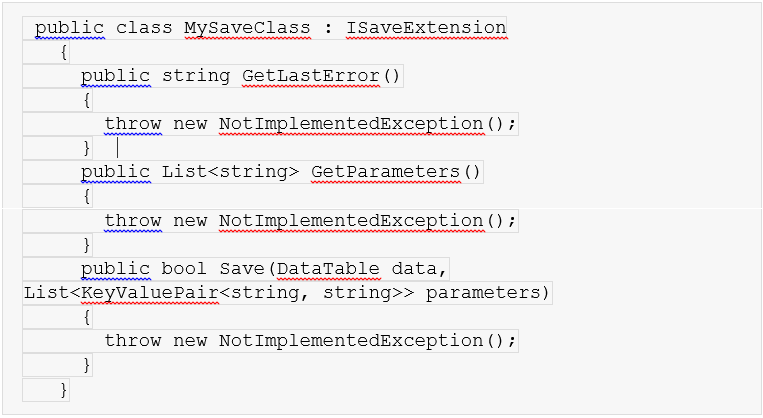Click the second NotImplementedException word
This screenshot has width=763, height=418.
[x=351, y=221]
